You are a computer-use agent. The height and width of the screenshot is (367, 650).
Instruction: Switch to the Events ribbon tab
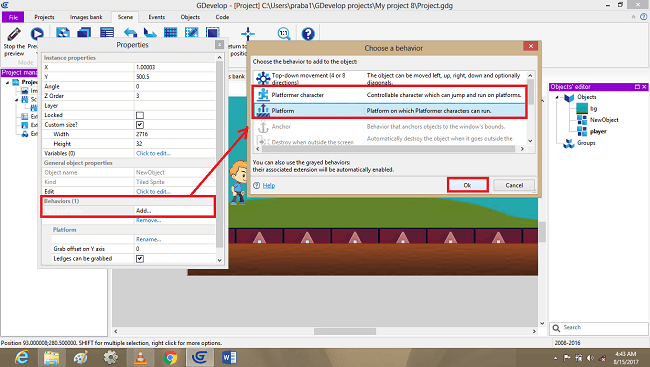(157, 17)
